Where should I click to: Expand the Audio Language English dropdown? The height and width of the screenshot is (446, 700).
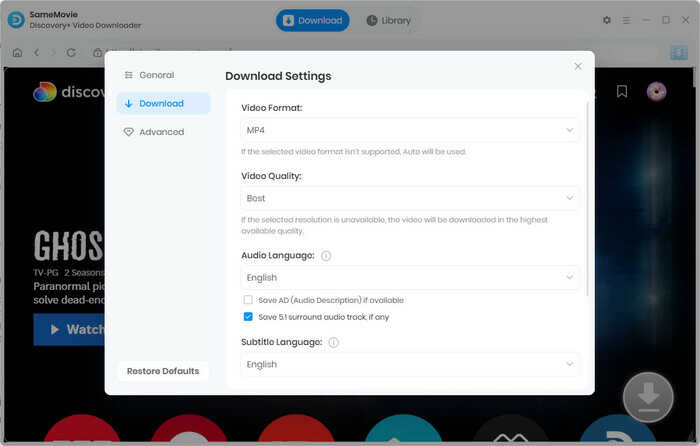pyautogui.click(x=410, y=277)
